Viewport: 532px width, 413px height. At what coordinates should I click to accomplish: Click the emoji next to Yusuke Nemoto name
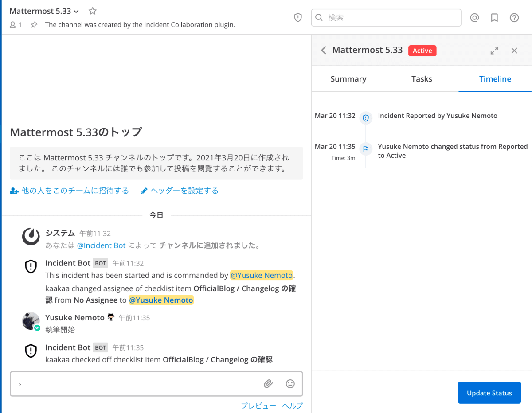[111, 317]
